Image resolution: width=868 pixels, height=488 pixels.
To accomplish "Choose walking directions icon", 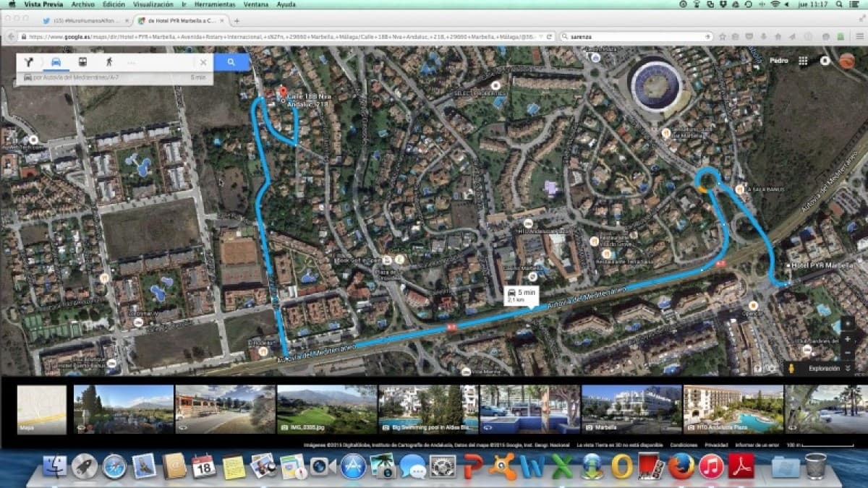I will 109,62.
